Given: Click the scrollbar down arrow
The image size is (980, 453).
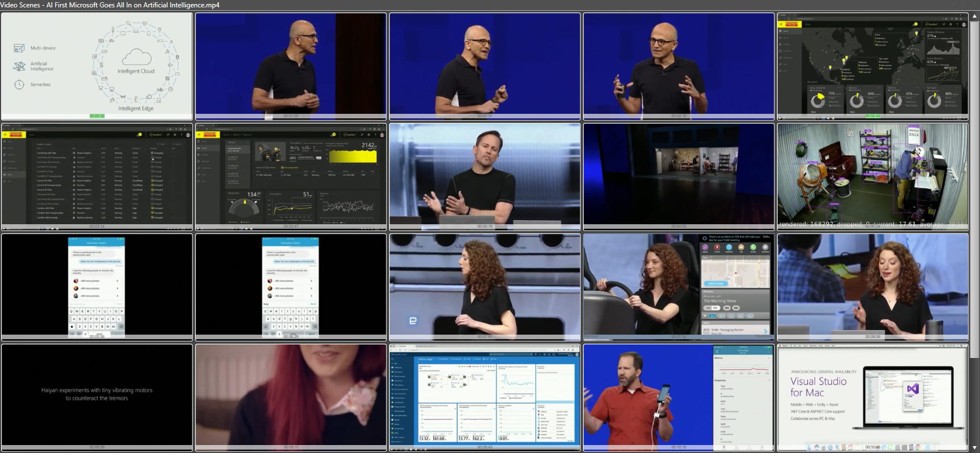Looking at the screenshot, I should (x=975, y=448).
